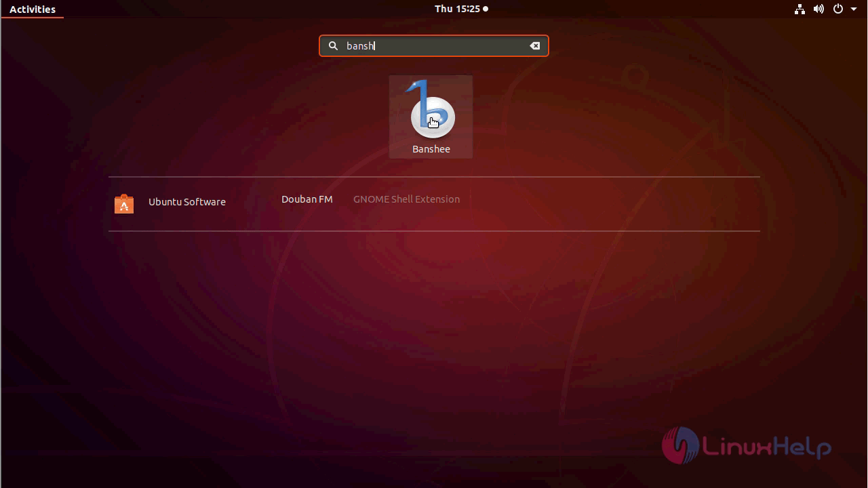Viewport: 868px width, 488px height.
Task: Click the Banshee label under the icon
Action: click(x=431, y=149)
